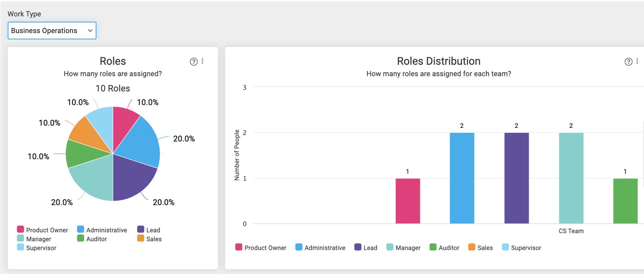Click the purple Lead bar
This screenshot has width=644, height=274.
click(517, 178)
